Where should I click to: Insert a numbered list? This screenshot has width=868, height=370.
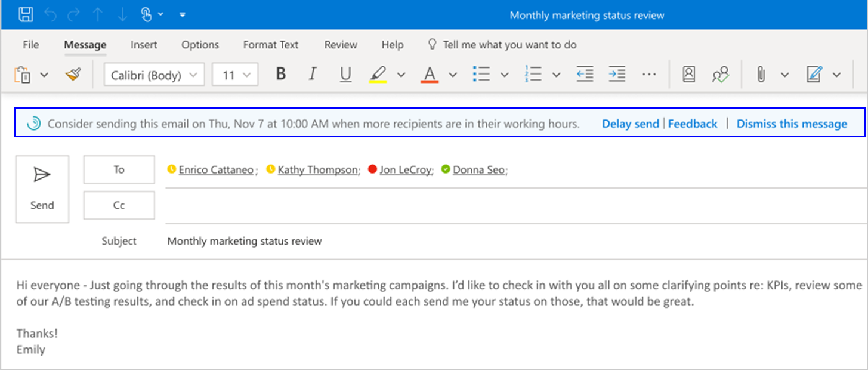pyautogui.click(x=533, y=75)
